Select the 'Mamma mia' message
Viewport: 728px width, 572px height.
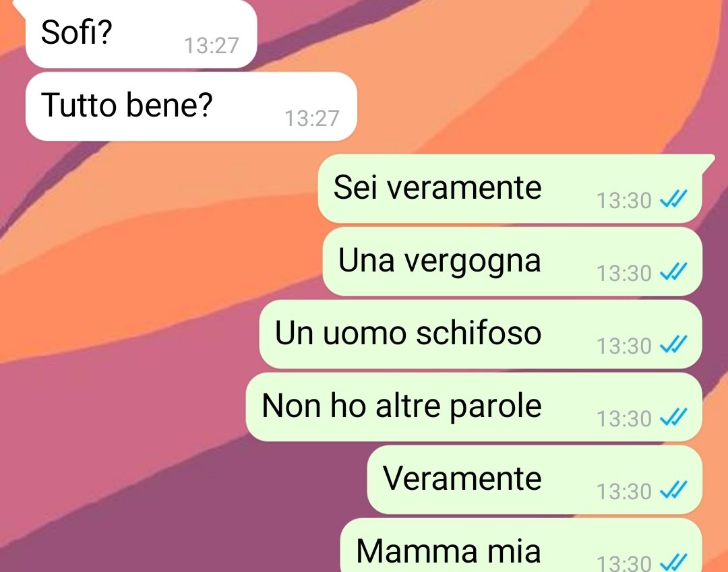click(x=521, y=546)
